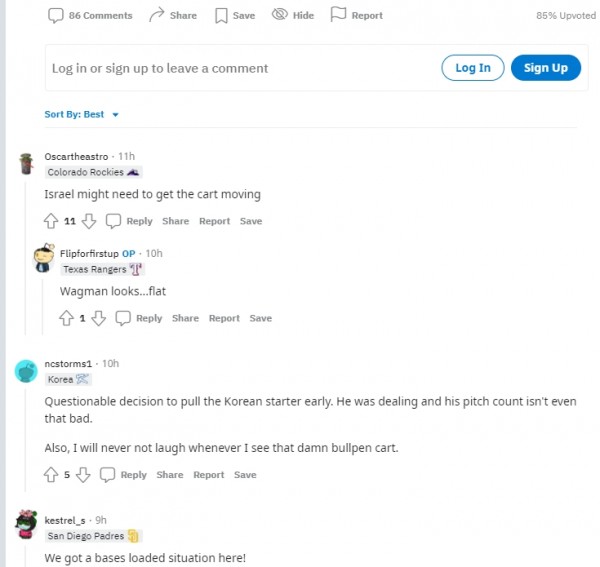Open kestrel_s user avatar
Image resolution: width=600 pixels, height=567 pixels.
pyautogui.click(x=26, y=524)
